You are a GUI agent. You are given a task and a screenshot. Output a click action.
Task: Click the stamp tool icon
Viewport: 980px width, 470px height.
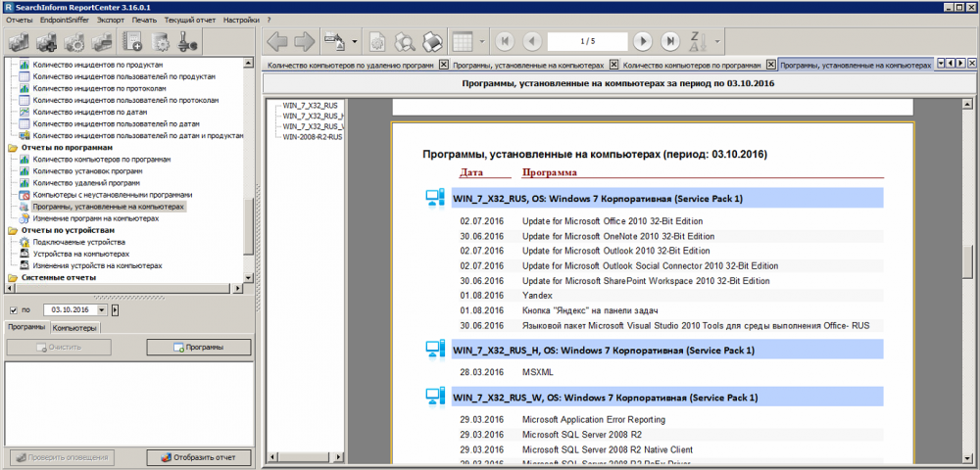[187, 42]
